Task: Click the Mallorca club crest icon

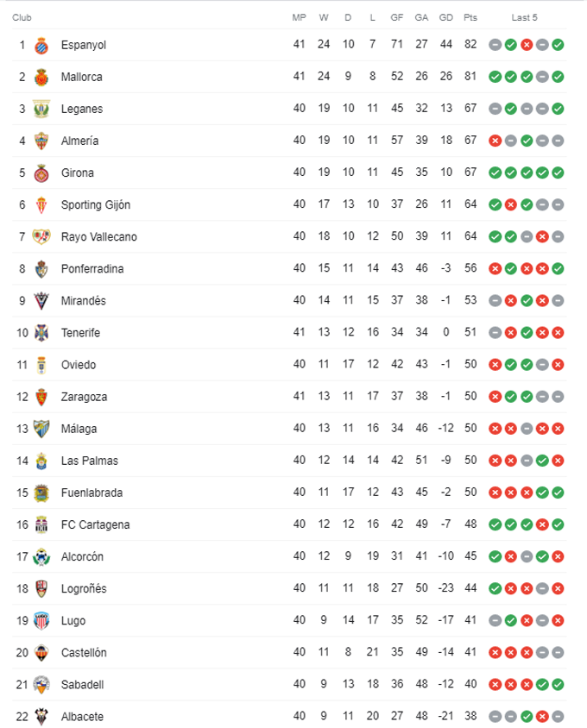Action: click(41, 77)
